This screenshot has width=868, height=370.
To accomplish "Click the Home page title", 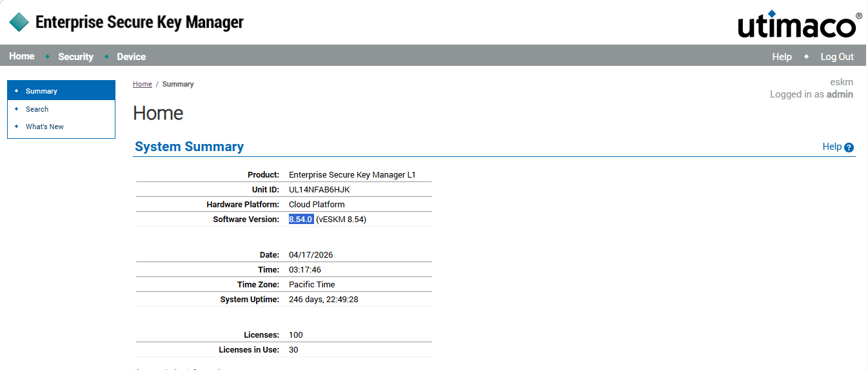I will [158, 113].
